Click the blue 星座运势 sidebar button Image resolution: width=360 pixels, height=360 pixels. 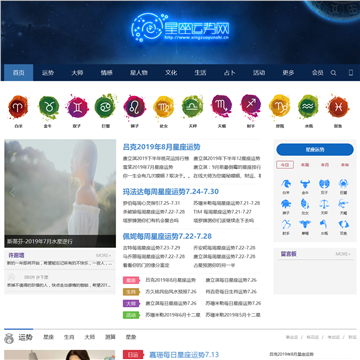pos(315,150)
